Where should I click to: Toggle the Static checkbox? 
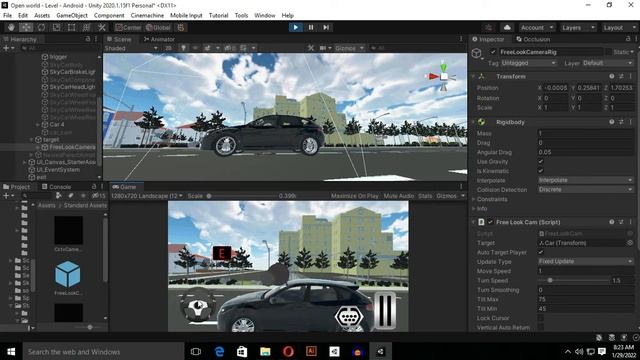609,52
